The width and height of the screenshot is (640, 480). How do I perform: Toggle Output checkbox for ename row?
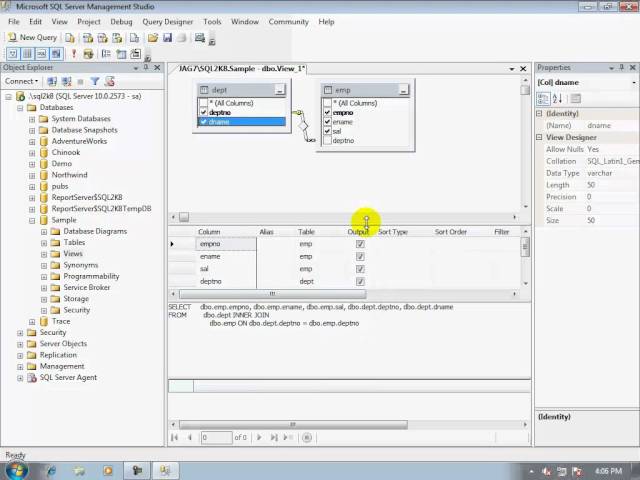[360, 256]
